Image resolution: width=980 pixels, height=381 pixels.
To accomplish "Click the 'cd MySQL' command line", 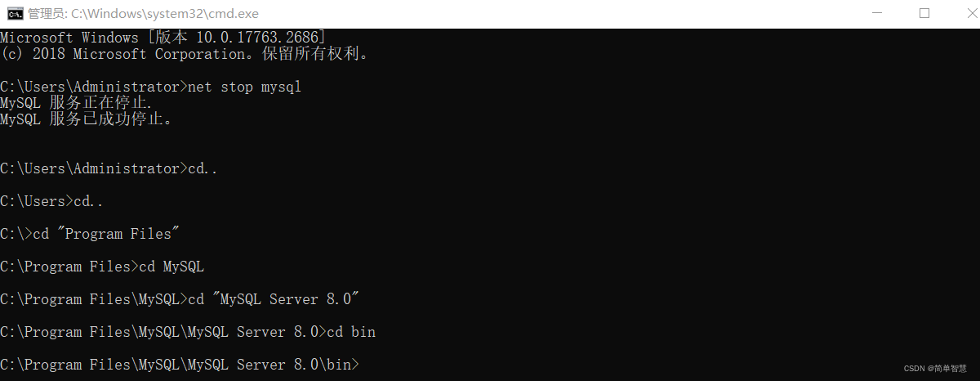I will click(102, 267).
